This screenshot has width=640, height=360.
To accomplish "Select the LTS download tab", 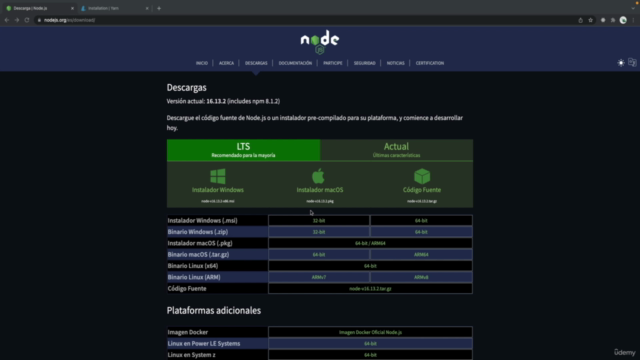I will (243, 150).
